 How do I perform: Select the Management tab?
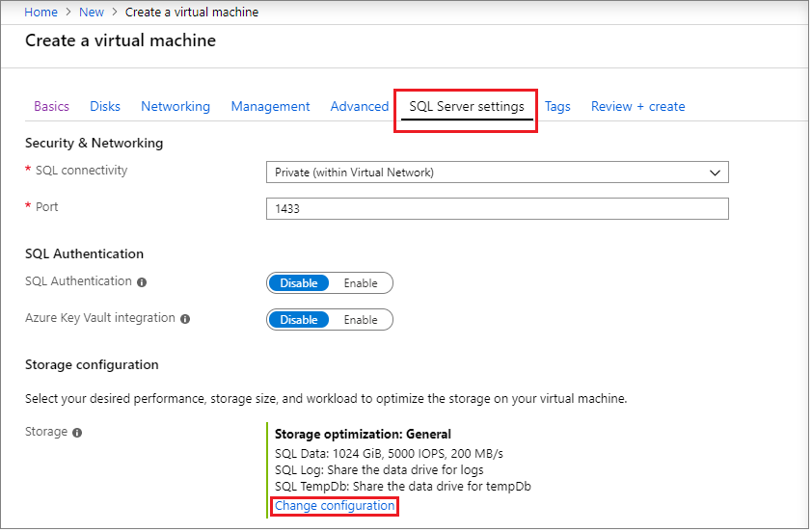pos(270,107)
